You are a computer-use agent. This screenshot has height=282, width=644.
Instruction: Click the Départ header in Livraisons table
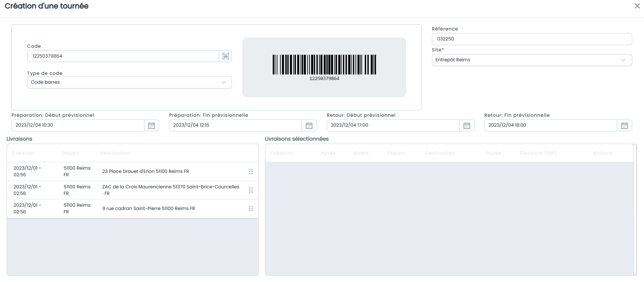[x=70, y=153]
